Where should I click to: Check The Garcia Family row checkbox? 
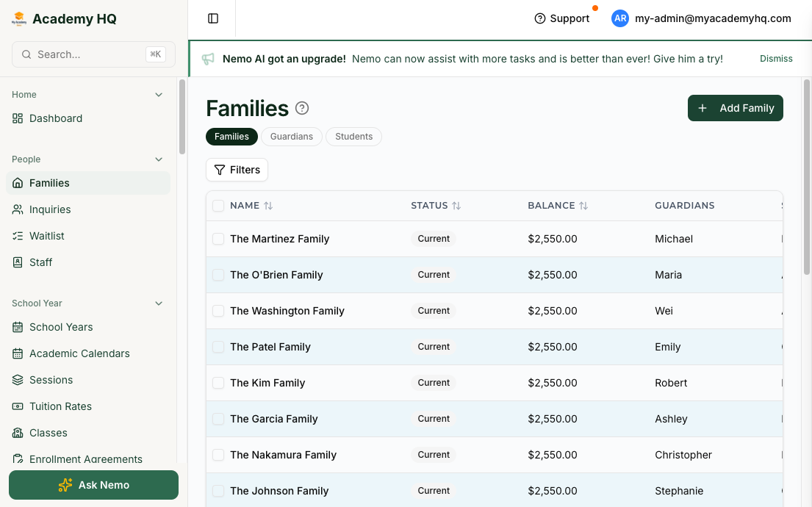point(218,419)
